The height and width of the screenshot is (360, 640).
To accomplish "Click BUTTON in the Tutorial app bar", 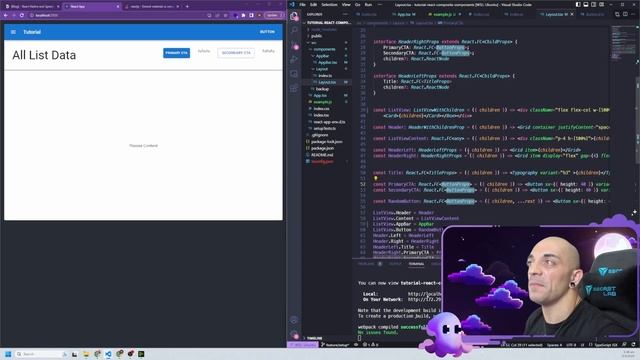I will pyautogui.click(x=267, y=32).
